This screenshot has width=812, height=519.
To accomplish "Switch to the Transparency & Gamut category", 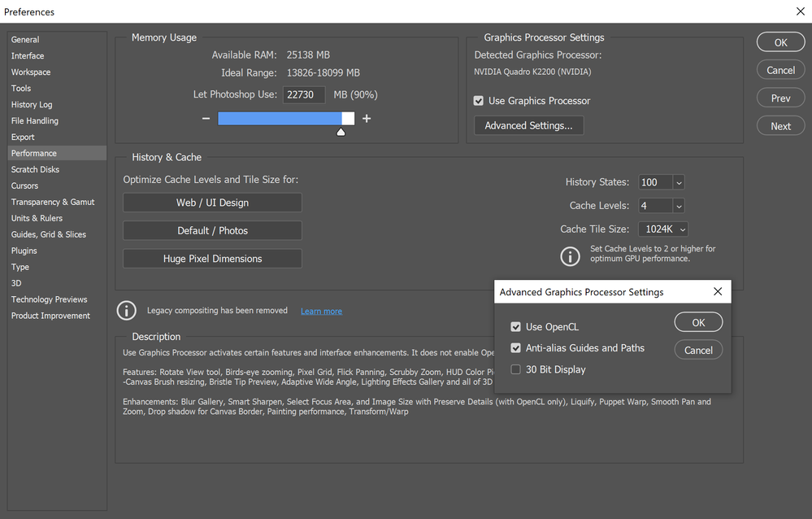I will [53, 202].
